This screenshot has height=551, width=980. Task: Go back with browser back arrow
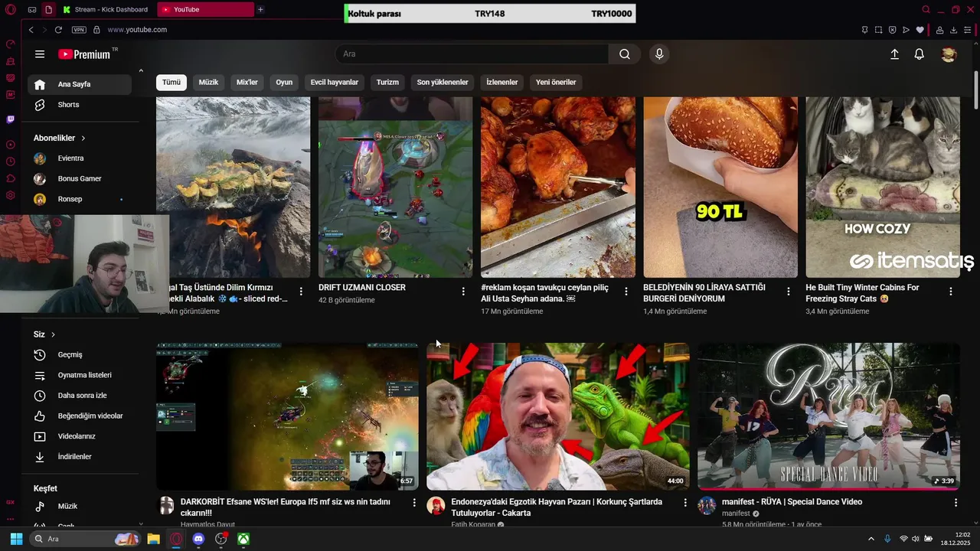31,30
